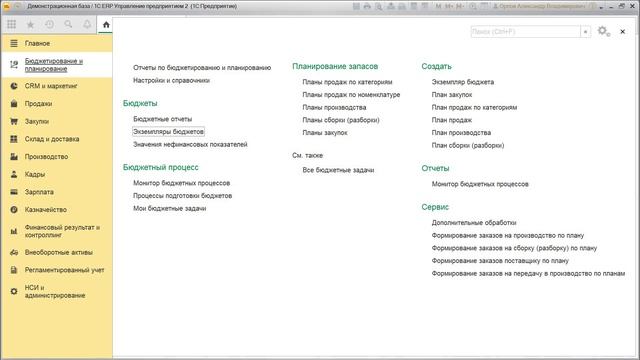Image resolution: width=640 pixels, height=360 pixels.
Task: Open Внеоборотные активы section
Action: pyautogui.click(x=57, y=252)
